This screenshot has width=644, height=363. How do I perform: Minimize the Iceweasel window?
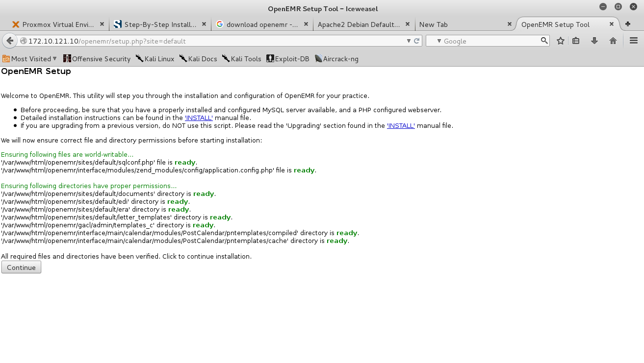(603, 7)
